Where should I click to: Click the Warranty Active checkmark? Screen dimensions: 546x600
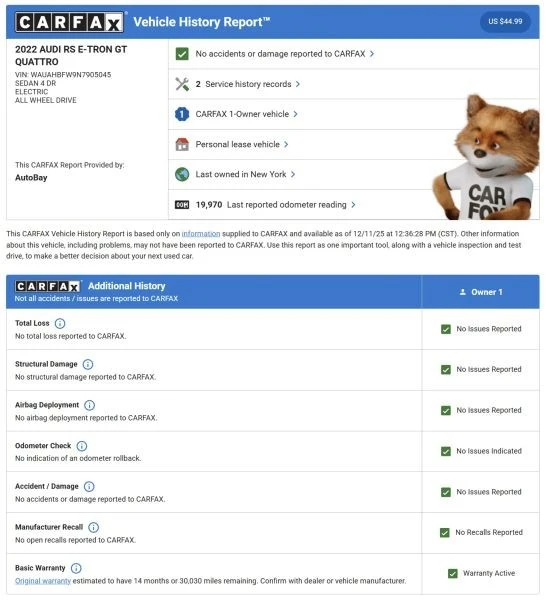[x=453, y=574]
